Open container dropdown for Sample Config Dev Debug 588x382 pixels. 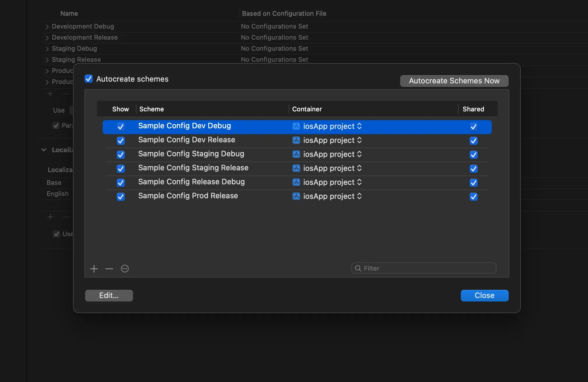click(x=359, y=126)
